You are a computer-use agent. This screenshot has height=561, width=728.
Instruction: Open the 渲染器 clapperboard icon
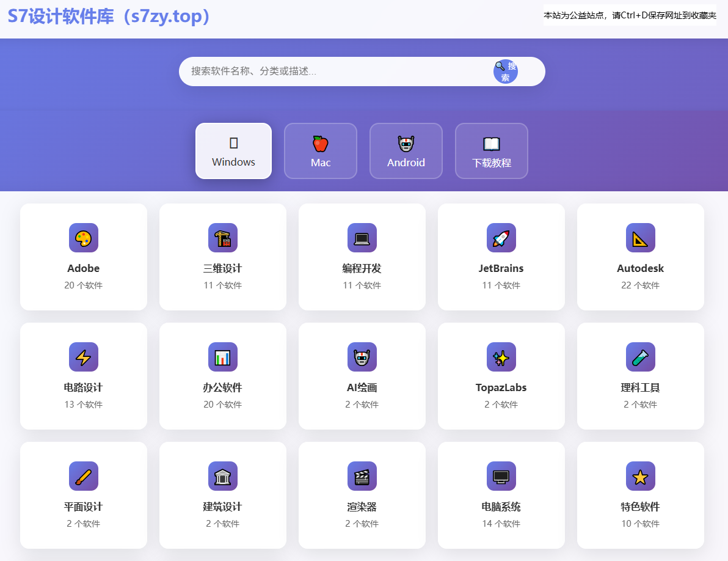[362, 476]
